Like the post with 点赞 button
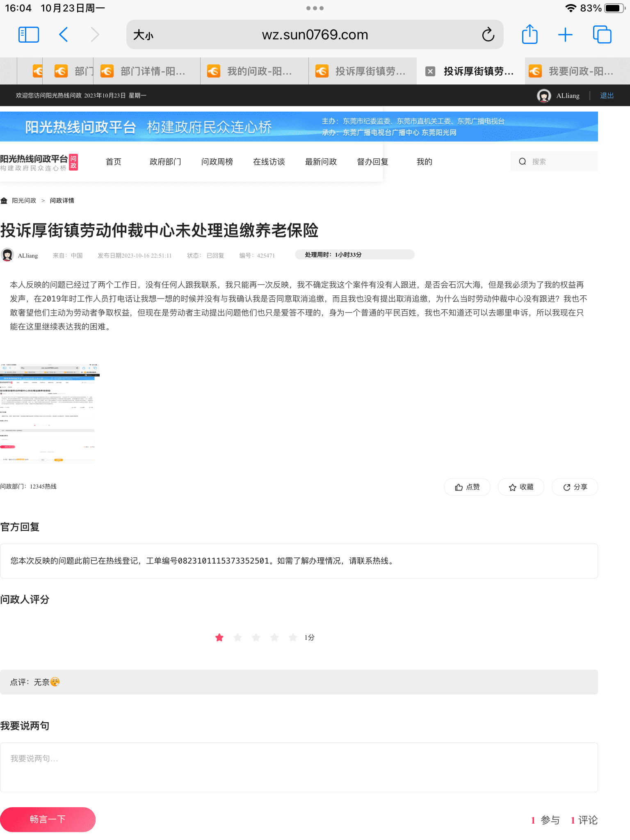 pos(467,487)
